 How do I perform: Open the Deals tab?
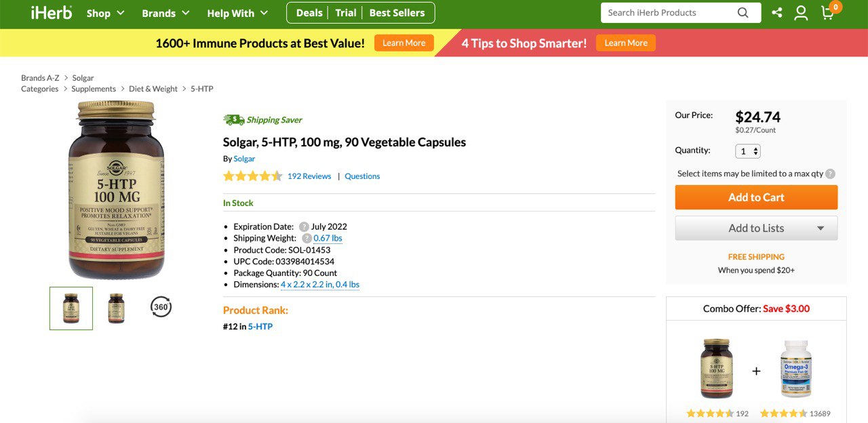[309, 13]
